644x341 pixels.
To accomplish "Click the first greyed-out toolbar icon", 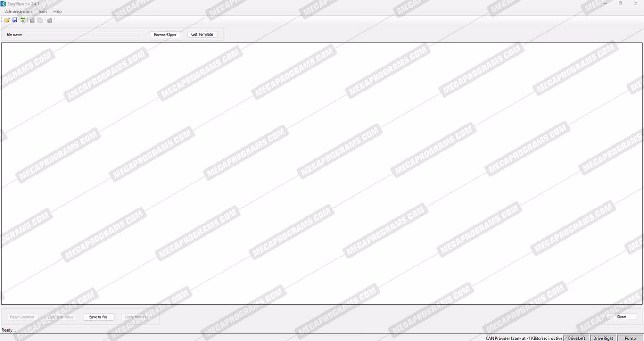I will 32,20.
